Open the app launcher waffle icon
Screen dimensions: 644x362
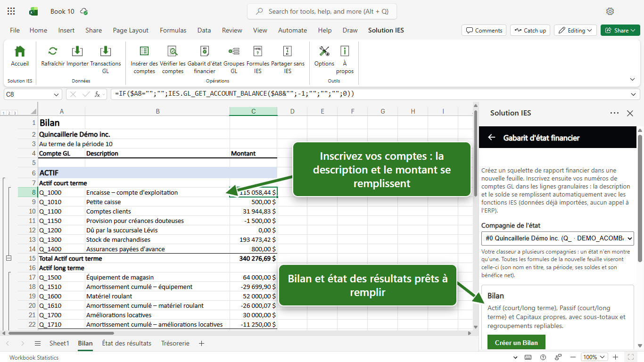pos(11,11)
